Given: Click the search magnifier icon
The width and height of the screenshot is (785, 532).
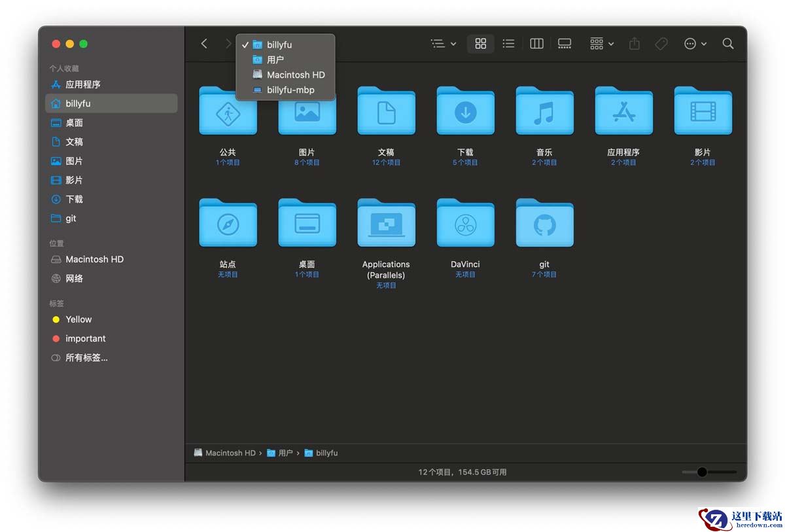Looking at the screenshot, I should [727, 44].
